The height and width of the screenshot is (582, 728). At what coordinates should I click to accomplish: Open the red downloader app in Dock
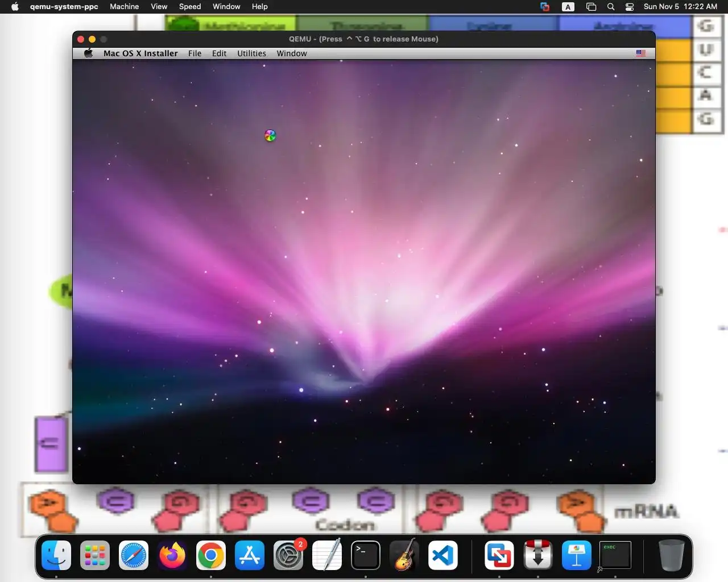pyautogui.click(x=538, y=555)
